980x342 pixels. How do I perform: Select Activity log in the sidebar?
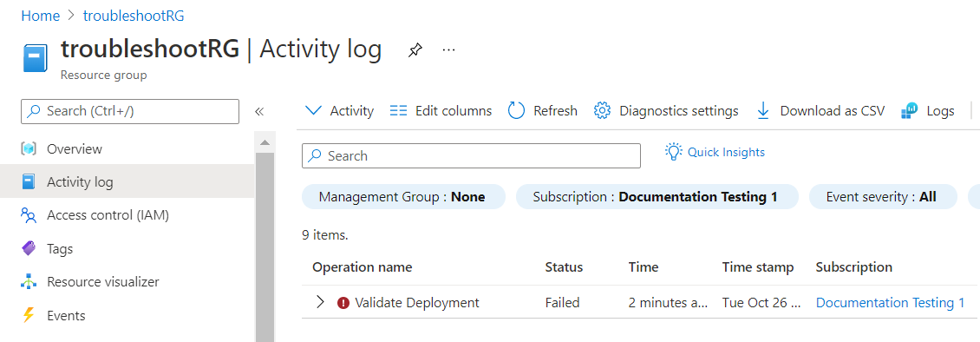(127, 182)
